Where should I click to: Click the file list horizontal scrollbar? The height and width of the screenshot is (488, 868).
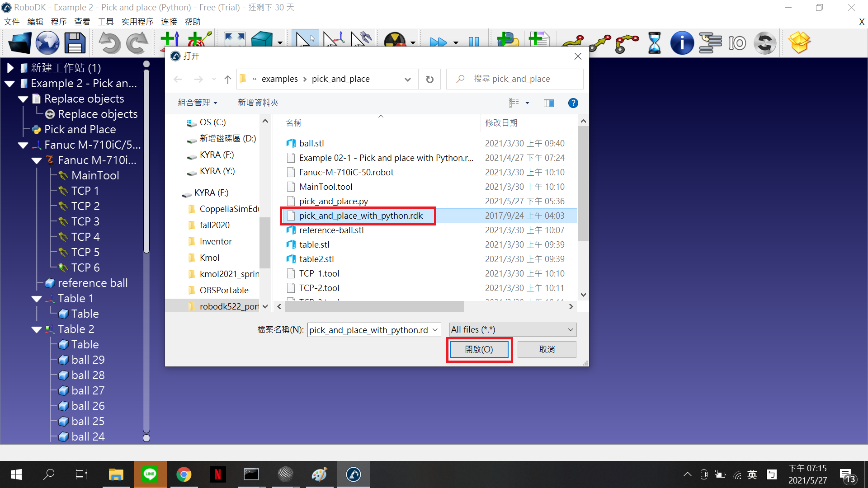(374, 307)
